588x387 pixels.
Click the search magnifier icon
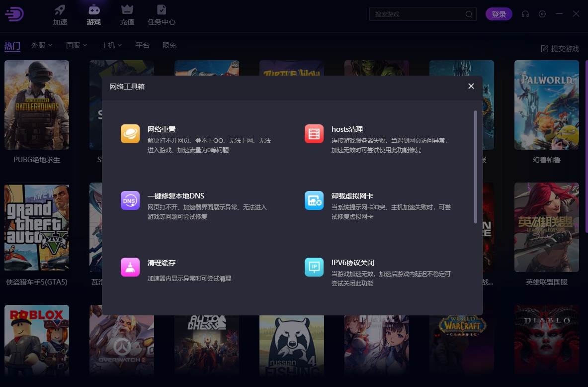tap(469, 14)
